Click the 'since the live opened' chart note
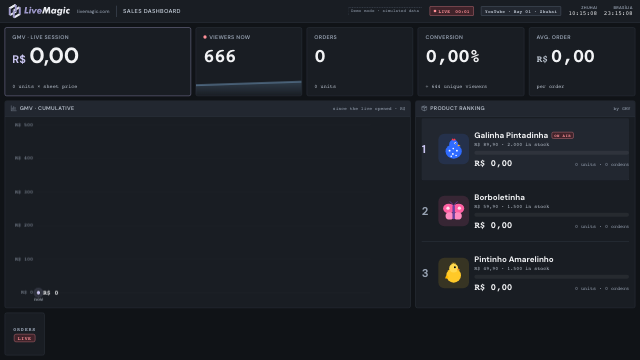The image size is (640, 360). point(369,109)
